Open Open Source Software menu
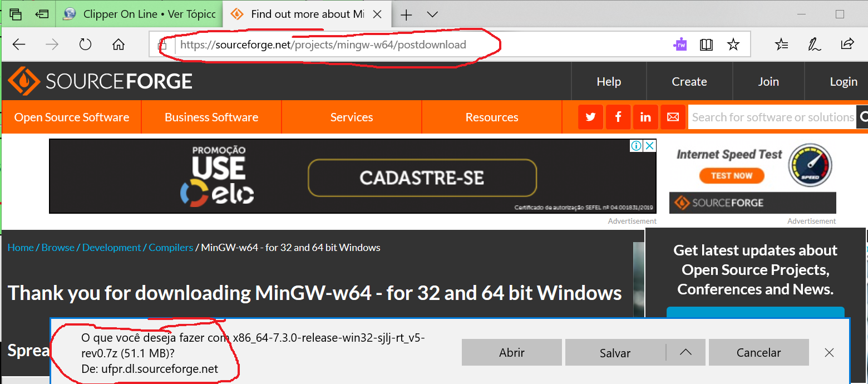 [72, 117]
